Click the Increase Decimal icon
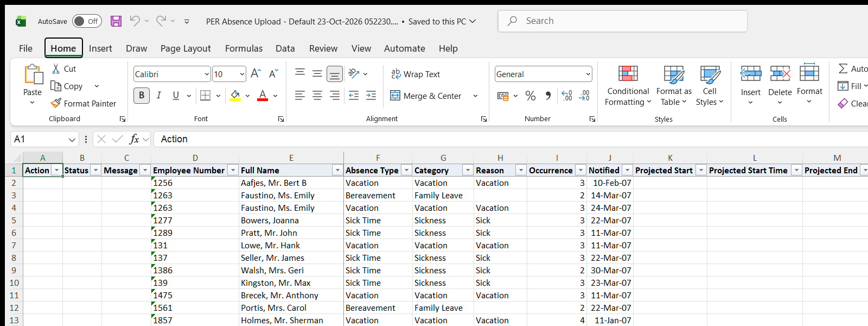 [x=567, y=96]
